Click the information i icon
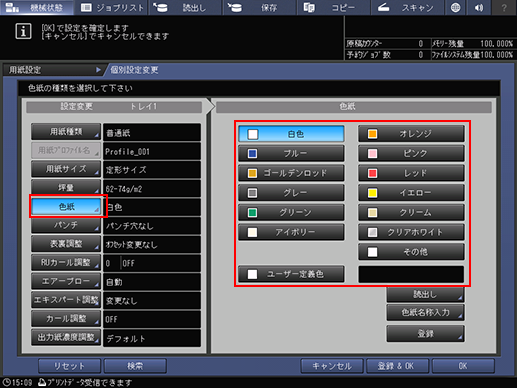This screenshot has height=388, width=517. [23, 32]
